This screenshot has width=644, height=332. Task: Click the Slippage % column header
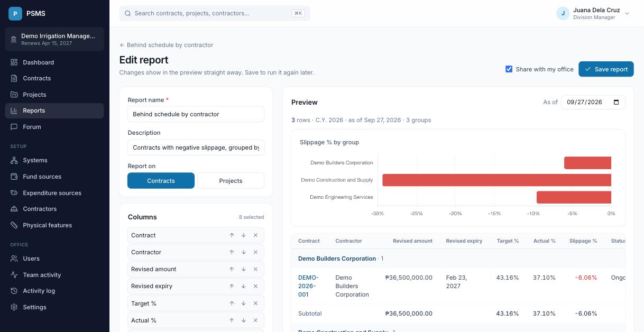coord(583,241)
